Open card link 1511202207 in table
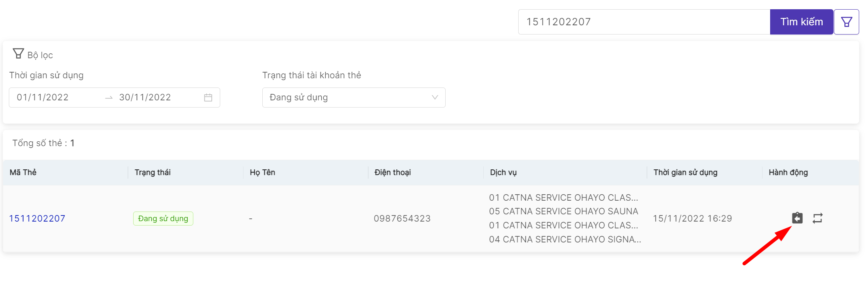This screenshot has height=295, width=868. pos(37,218)
